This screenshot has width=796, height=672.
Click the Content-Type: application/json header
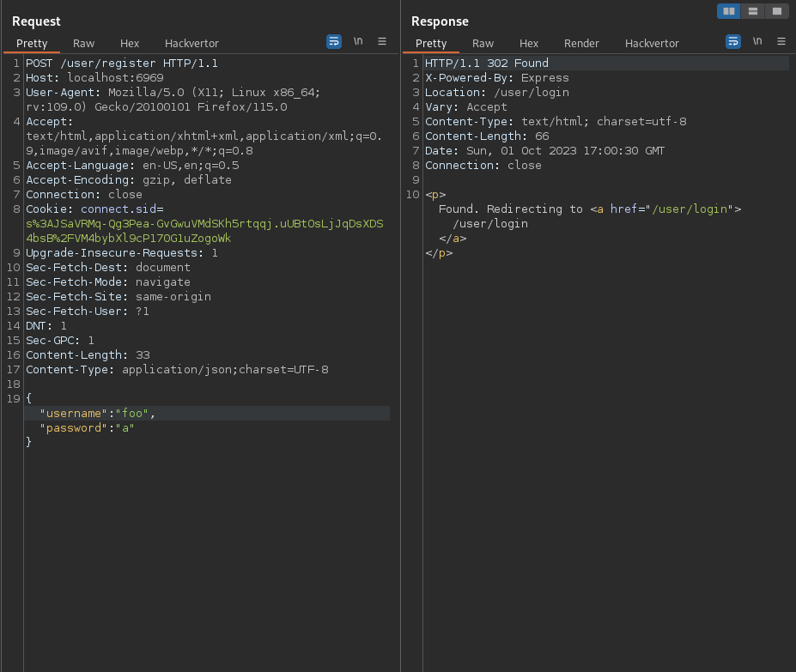click(177, 370)
